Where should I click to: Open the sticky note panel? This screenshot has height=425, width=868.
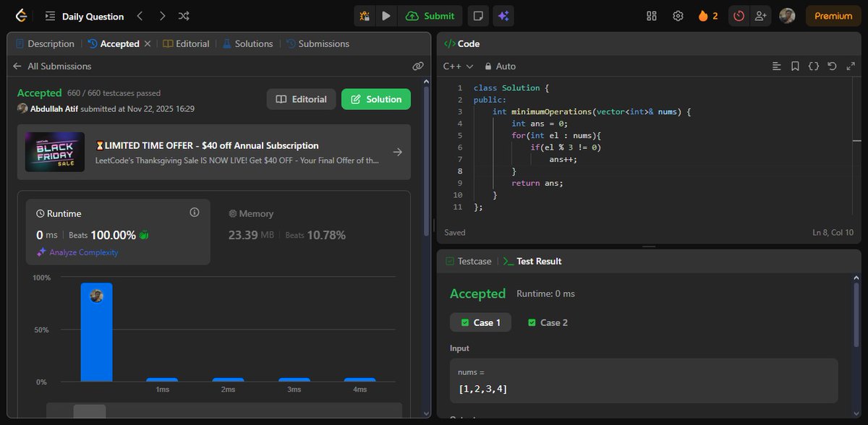click(477, 16)
